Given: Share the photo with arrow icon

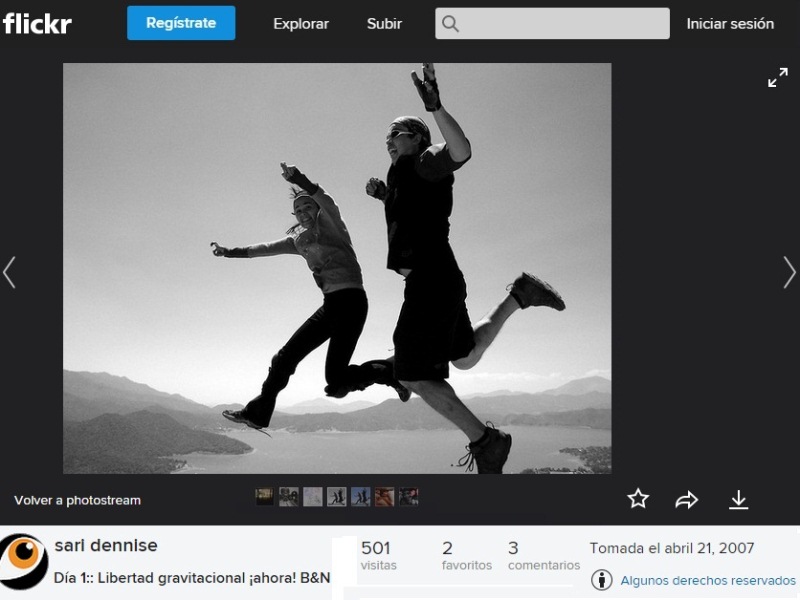Looking at the screenshot, I should pyautogui.click(x=687, y=499).
